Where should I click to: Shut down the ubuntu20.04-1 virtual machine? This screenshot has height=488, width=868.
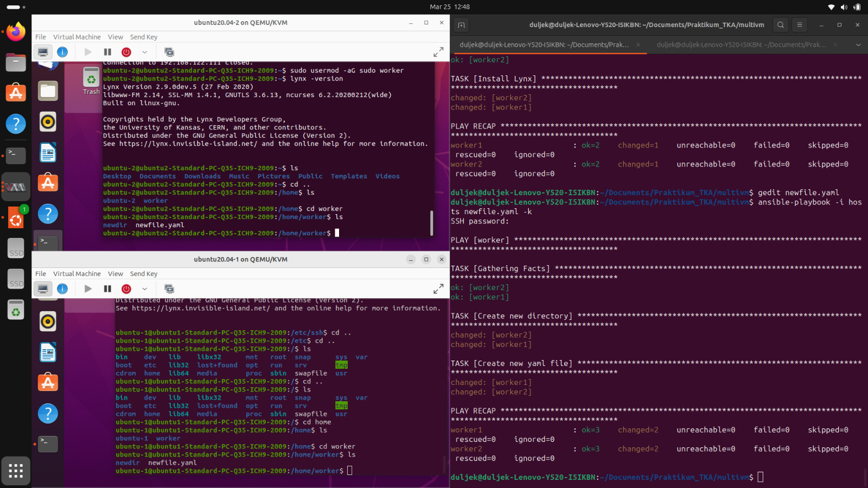pos(126,289)
